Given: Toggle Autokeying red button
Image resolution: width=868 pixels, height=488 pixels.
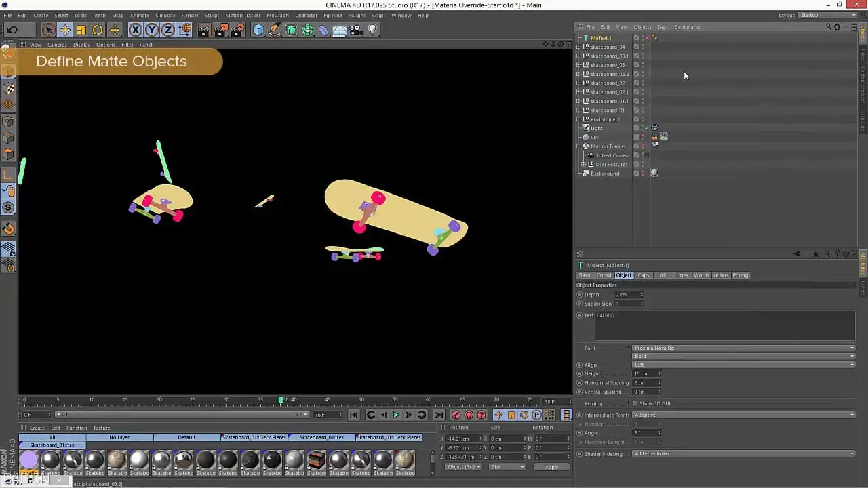Looking at the screenshot, I should (x=469, y=415).
